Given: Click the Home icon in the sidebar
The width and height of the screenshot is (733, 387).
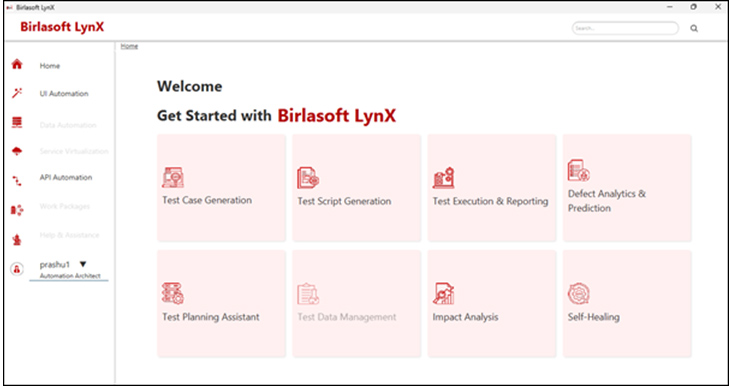Looking at the screenshot, I should [x=17, y=64].
